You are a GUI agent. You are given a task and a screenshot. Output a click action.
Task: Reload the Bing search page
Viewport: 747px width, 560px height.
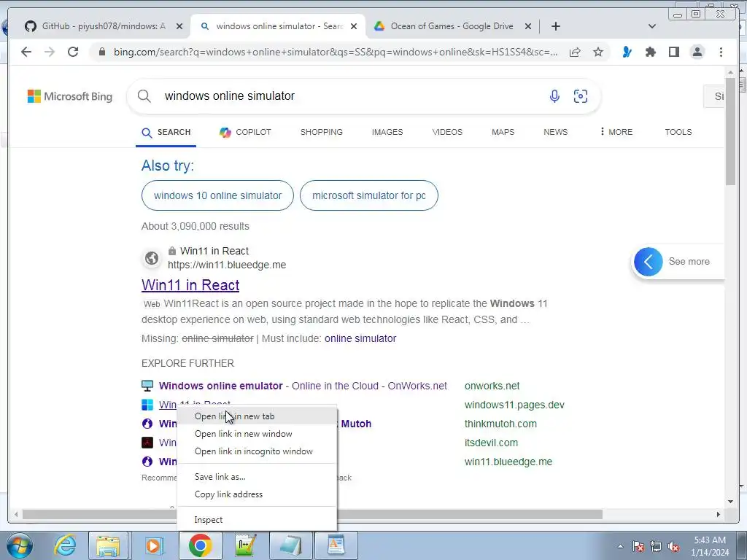(73, 52)
